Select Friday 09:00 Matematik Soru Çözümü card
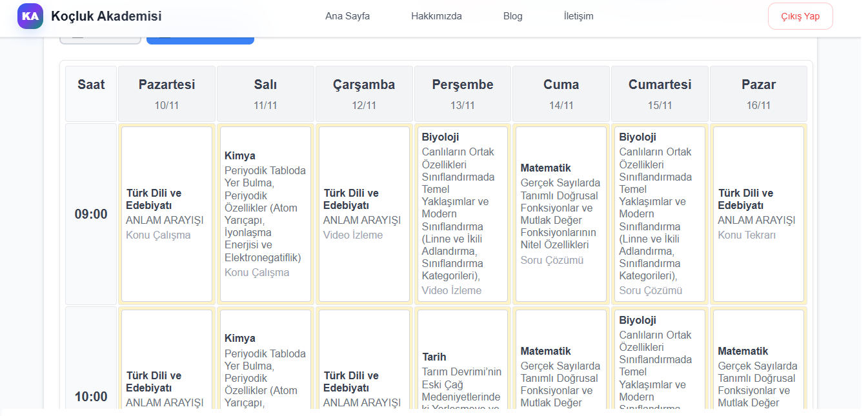This screenshot has height=416, width=868. [x=561, y=214]
